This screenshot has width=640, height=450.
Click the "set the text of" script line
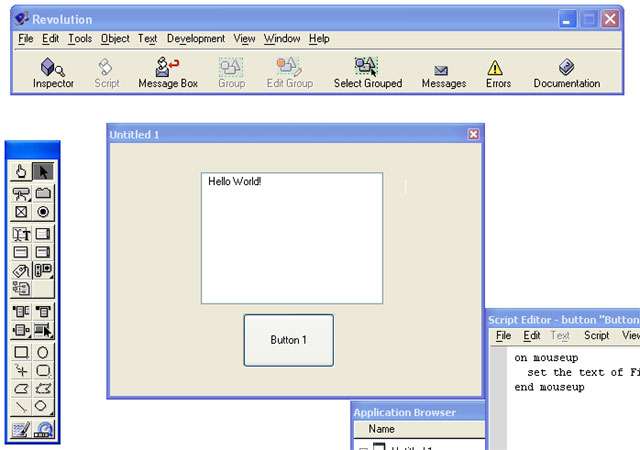[583, 372]
